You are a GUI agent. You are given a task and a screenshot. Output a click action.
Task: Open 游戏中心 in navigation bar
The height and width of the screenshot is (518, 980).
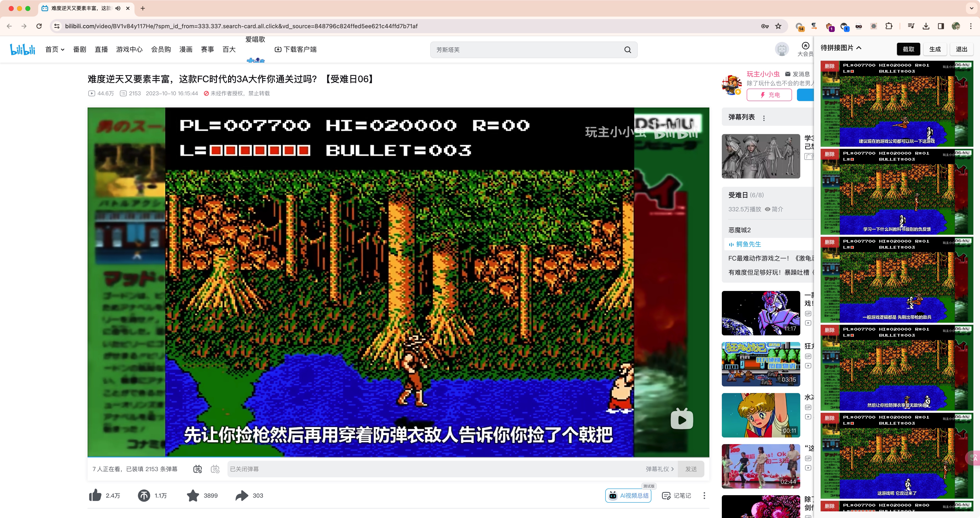[x=129, y=49]
